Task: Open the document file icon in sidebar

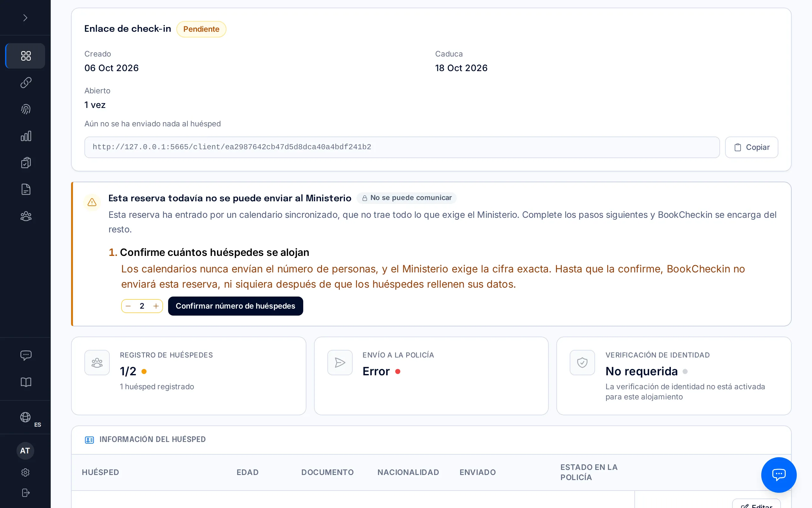Action: coord(26,190)
